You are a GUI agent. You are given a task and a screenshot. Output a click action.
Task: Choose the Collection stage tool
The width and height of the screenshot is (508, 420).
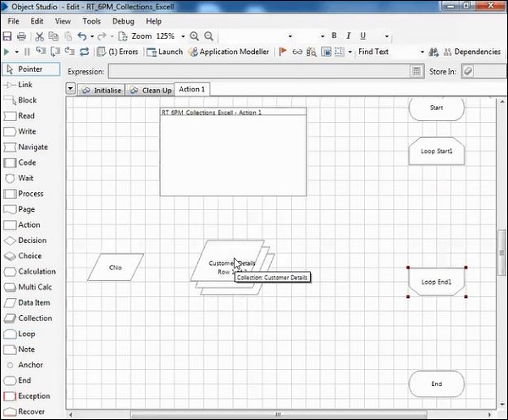pyautogui.click(x=34, y=318)
